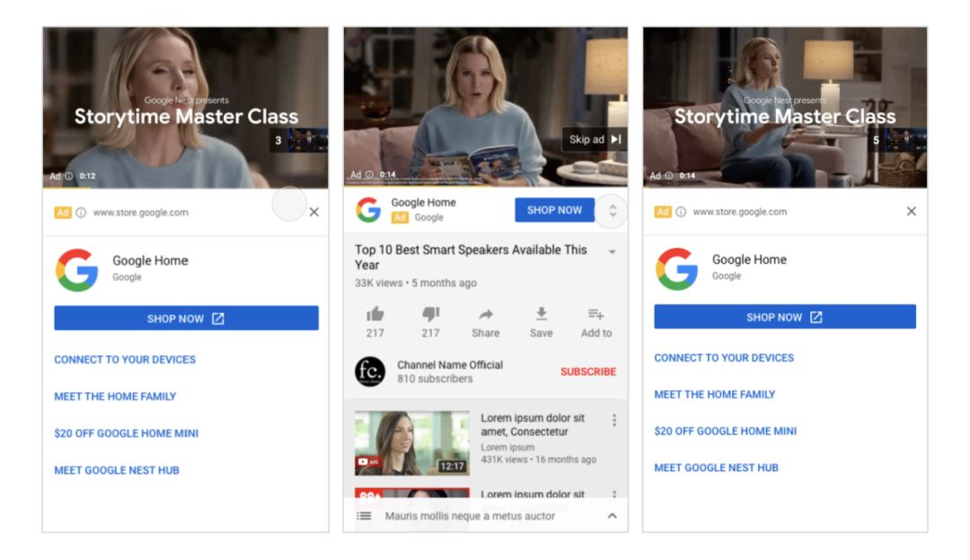
Task: Open Connect to Your Devices link in right mockup
Action: (724, 358)
